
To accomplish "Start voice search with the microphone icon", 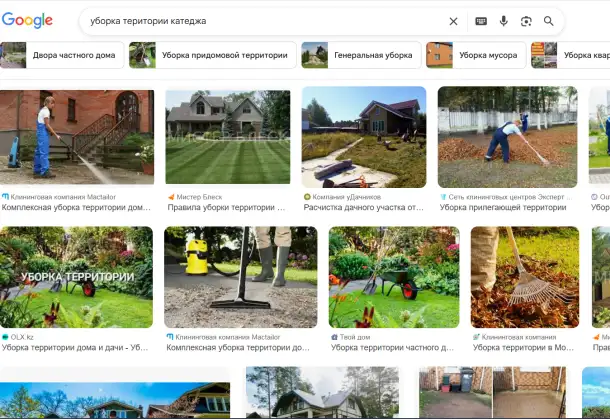I will 504,21.
